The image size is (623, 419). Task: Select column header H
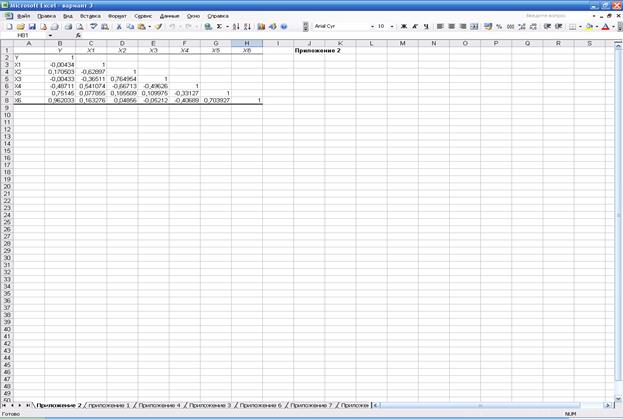point(247,43)
